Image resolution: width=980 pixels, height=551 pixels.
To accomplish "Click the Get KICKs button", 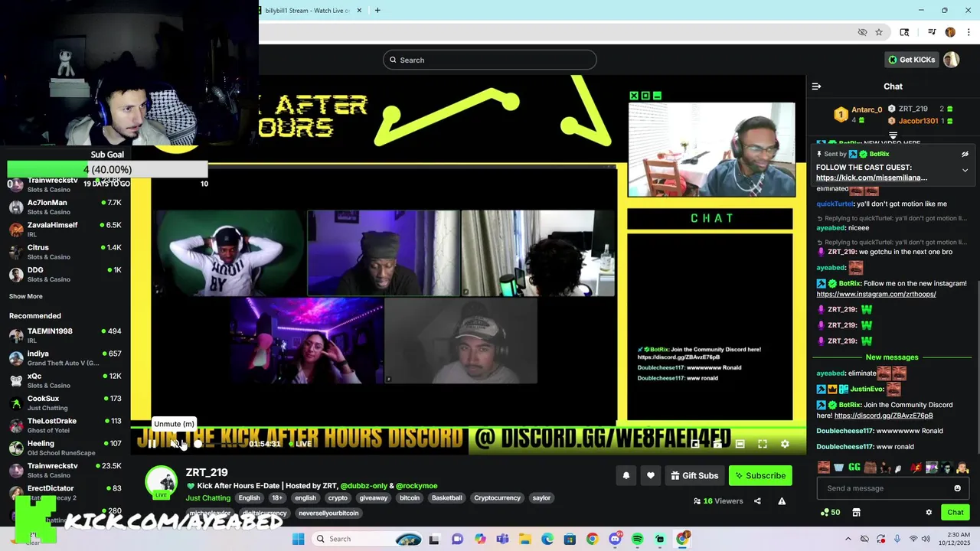I will pyautogui.click(x=910, y=60).
